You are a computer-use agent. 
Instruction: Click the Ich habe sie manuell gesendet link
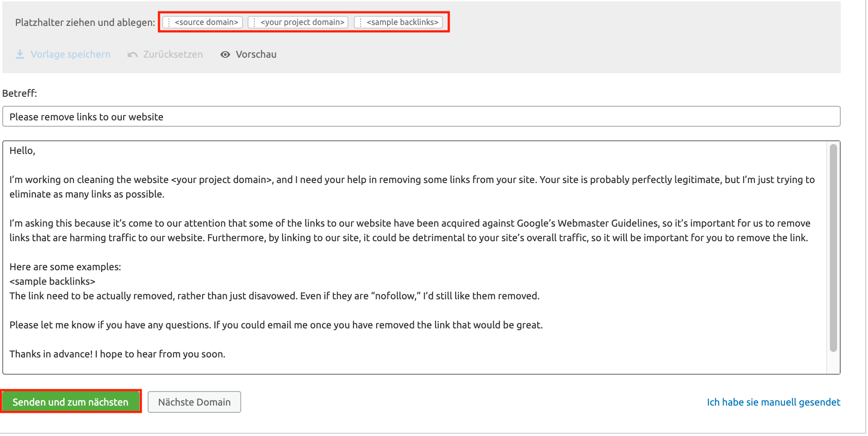[x=773, y=401]
